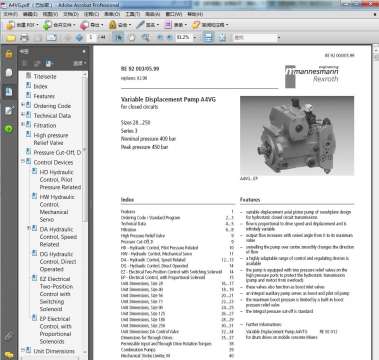
Task: Select Index bookmark
Action: coord(40,86)
